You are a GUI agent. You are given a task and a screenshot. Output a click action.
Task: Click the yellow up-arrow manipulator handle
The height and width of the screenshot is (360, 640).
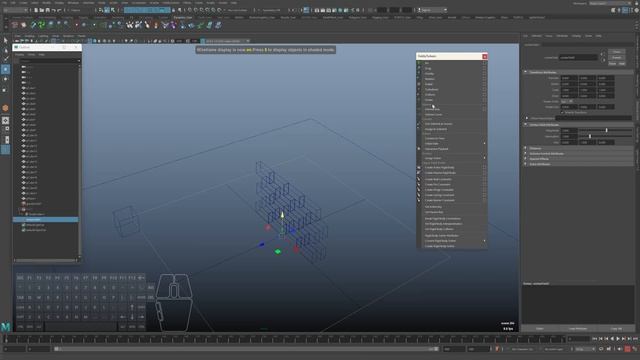coord(282,214)
